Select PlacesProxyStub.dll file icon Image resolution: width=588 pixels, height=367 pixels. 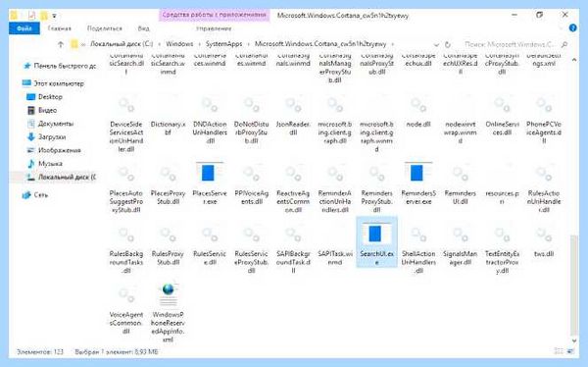coord(168,173)
